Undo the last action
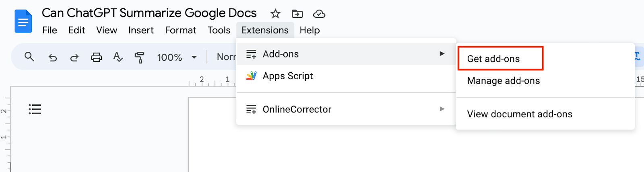 point(52,57)
